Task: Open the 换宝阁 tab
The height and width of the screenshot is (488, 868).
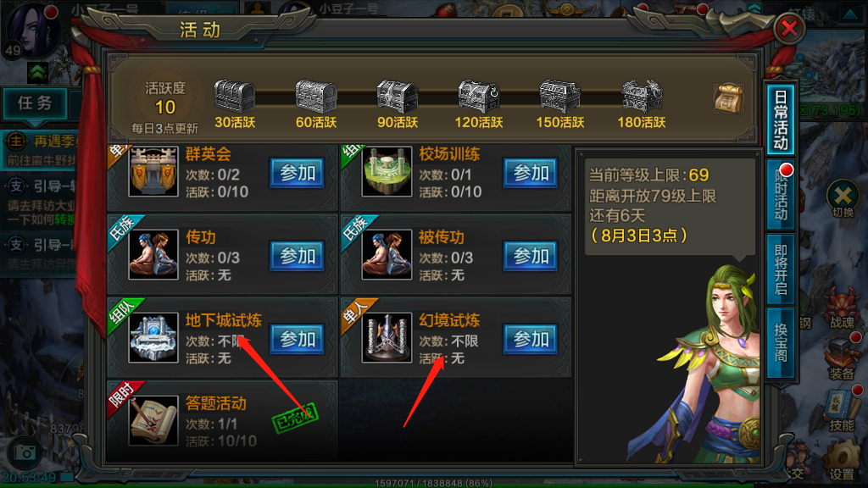Action: pos(781,343)
